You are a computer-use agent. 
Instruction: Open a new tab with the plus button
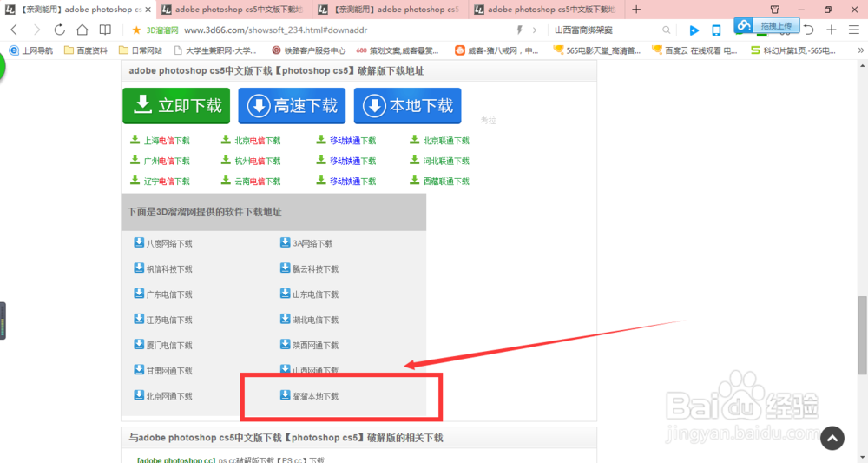[x=636, y=10]
